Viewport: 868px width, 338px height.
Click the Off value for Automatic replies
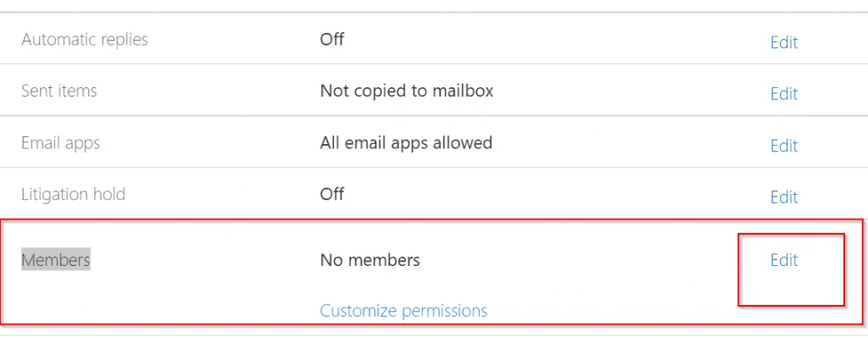point(331,40)
